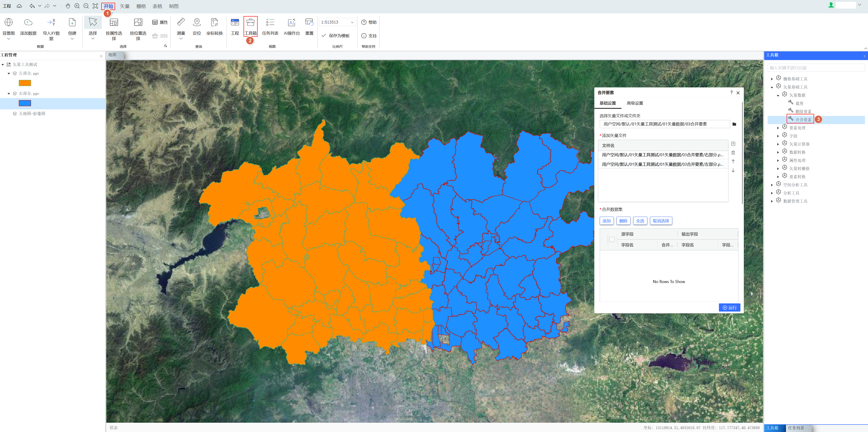The width and height of the screenshot is (868, 432).
Task: Click the Measure (测量) ruler icon
Action: pos(181,23)
